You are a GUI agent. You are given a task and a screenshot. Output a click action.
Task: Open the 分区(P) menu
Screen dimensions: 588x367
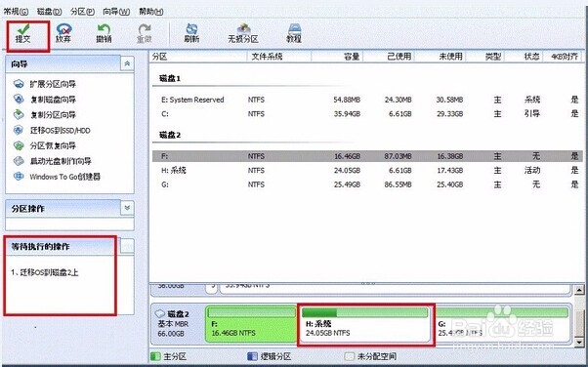[82, 12]
